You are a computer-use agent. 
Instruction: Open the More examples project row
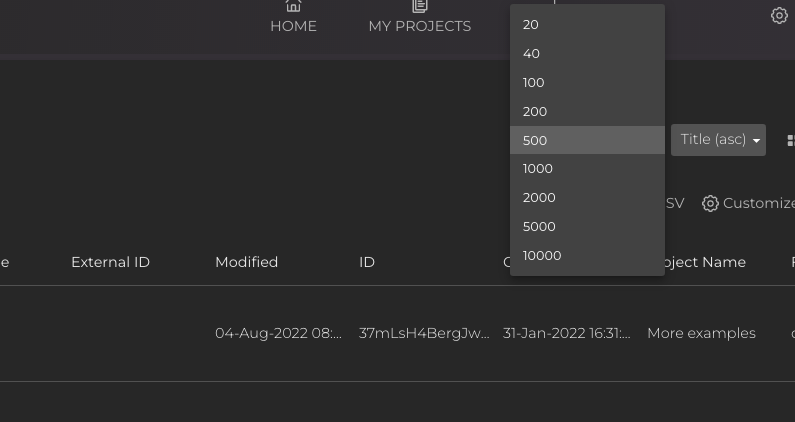701,333
